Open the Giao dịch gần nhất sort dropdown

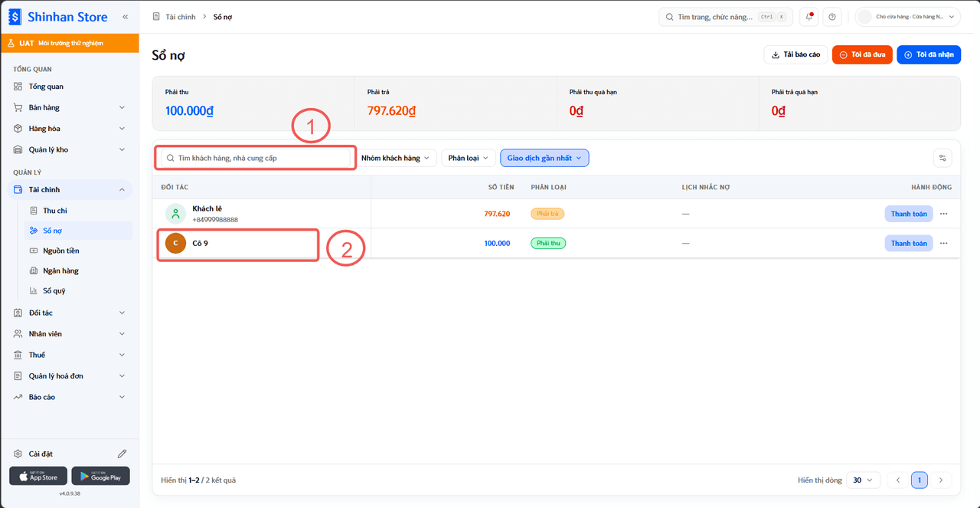point(544,158)
